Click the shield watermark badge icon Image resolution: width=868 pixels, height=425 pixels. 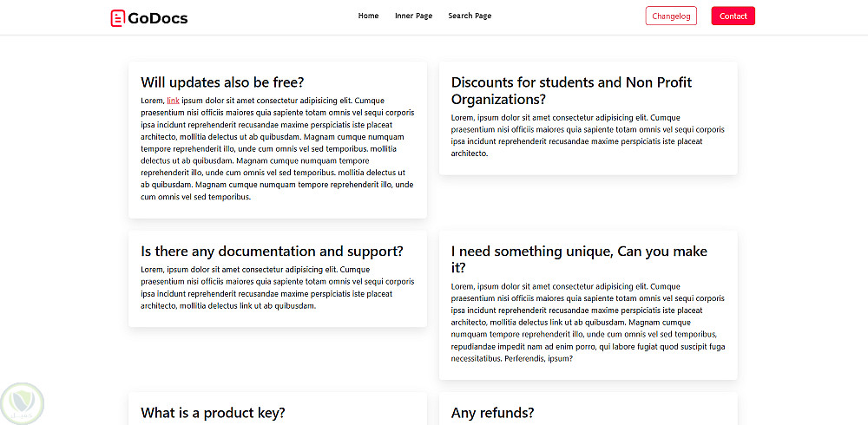point(23,403)
